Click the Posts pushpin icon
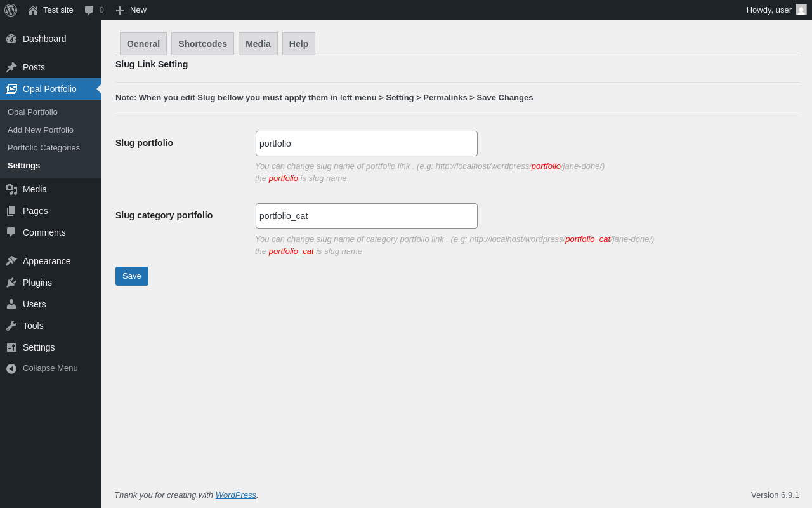The image size is (812, 508). (11, 67)
